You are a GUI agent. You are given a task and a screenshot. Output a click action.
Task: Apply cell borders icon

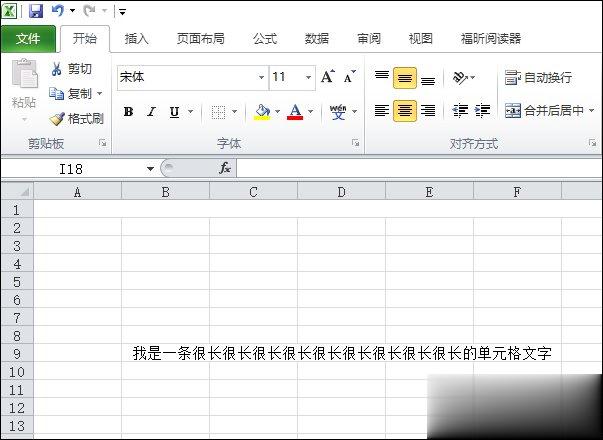coord(218,112)
